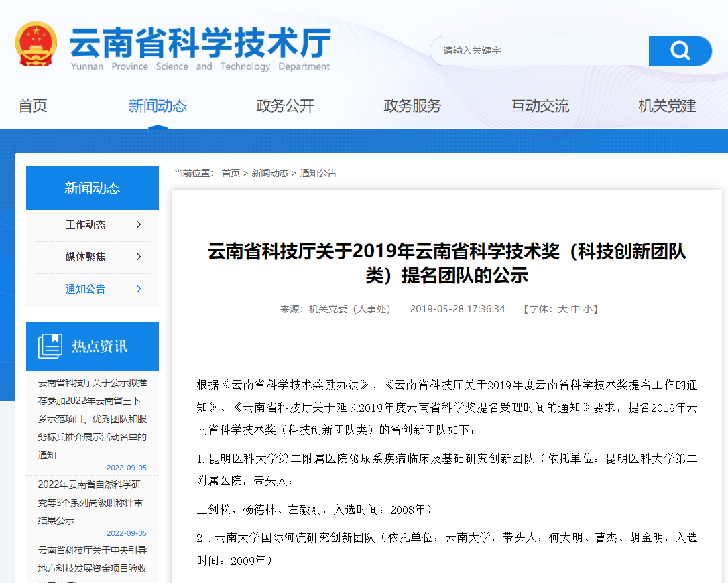Click the paragraph on 云南大学国际河流研究创新团队
The width and height of the screenshot is (728, 583).
tap(446, 549)
